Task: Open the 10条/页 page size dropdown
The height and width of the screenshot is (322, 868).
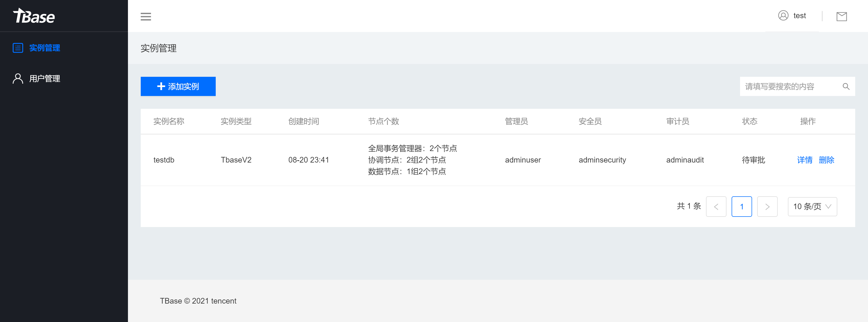Action: [812, 206]
